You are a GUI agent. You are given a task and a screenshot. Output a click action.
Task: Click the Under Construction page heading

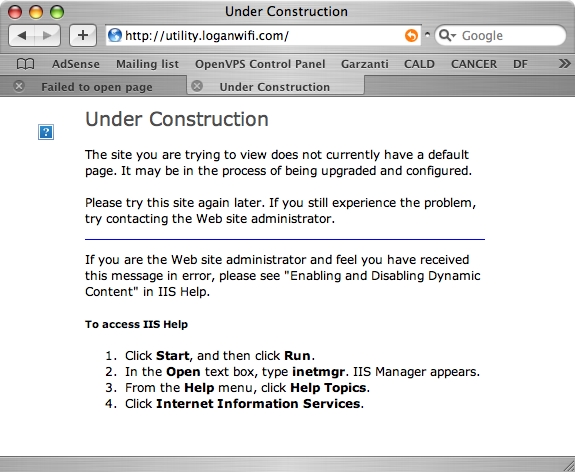(x=177, y=119)
